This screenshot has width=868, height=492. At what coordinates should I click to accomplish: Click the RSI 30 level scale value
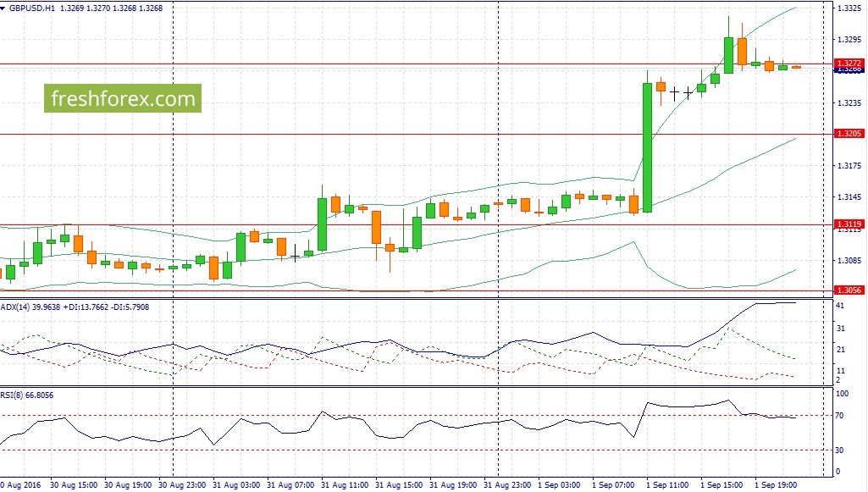(x=839, y=451)
